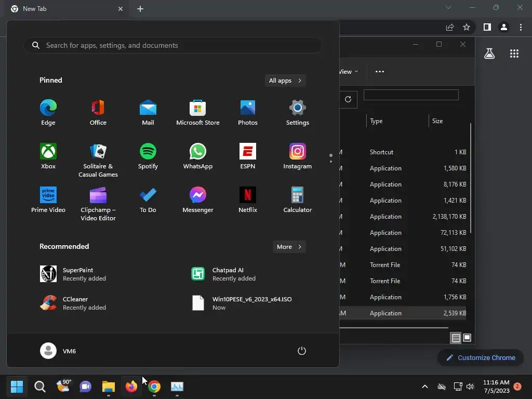Click the Windows Start button on taskbar
The image size is (532, 399).
pos(17,387)
